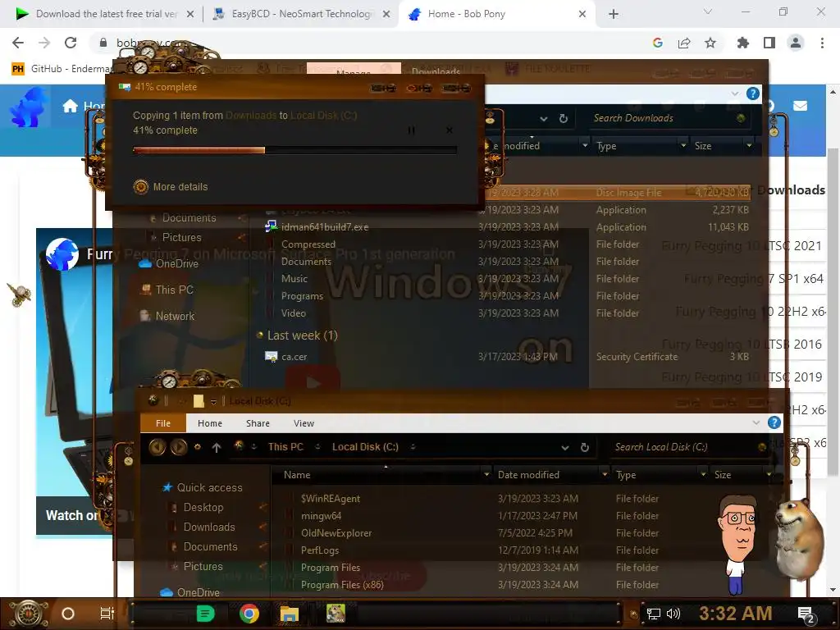
Task: Expand the ribbon chevron in Local Disk window
Action: coord(756,422)
